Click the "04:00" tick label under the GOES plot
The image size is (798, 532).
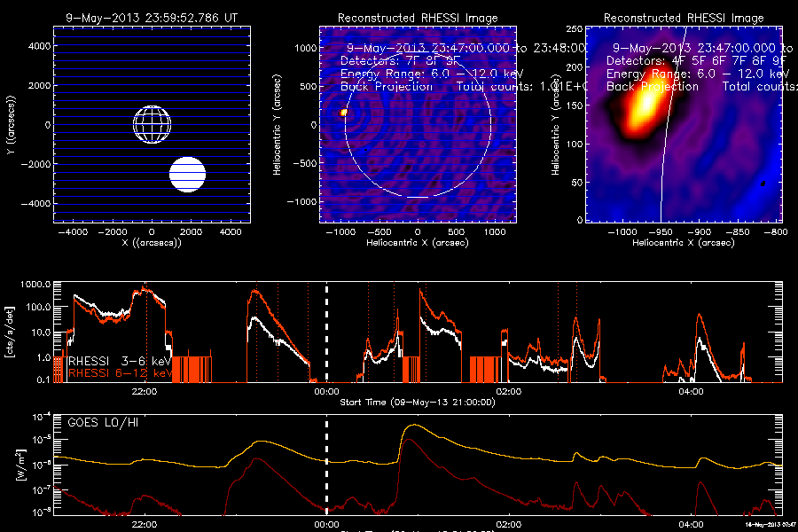pyautogui.click(x=691, y=524)
